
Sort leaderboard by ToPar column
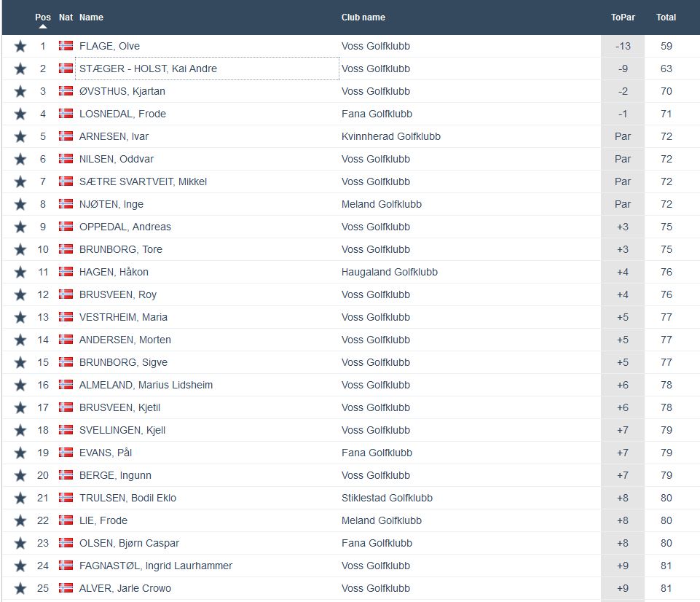tap(623, 17)
